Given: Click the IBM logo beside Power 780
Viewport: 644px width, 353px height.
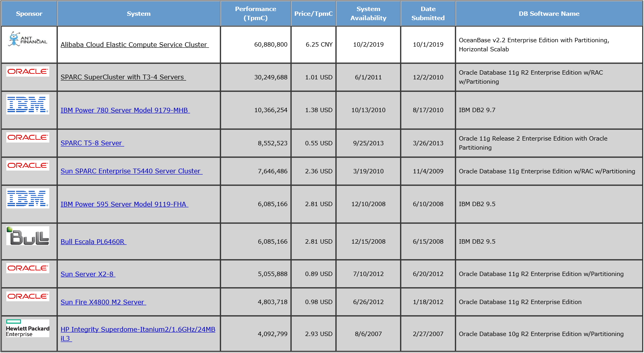Looking at the screenshot, I should pyautogui.click(x=28, y=105).
